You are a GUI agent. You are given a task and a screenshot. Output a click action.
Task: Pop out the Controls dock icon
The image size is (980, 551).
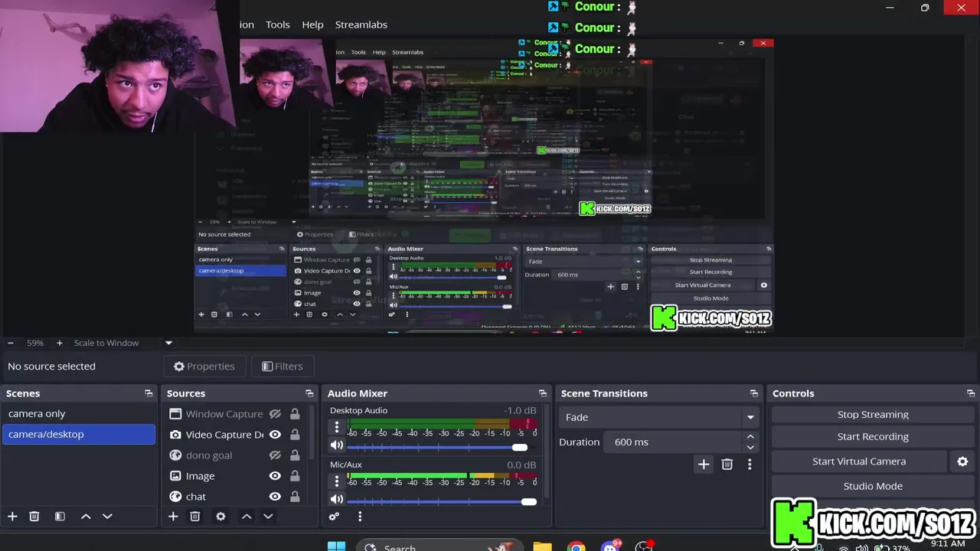click(971, 393)
